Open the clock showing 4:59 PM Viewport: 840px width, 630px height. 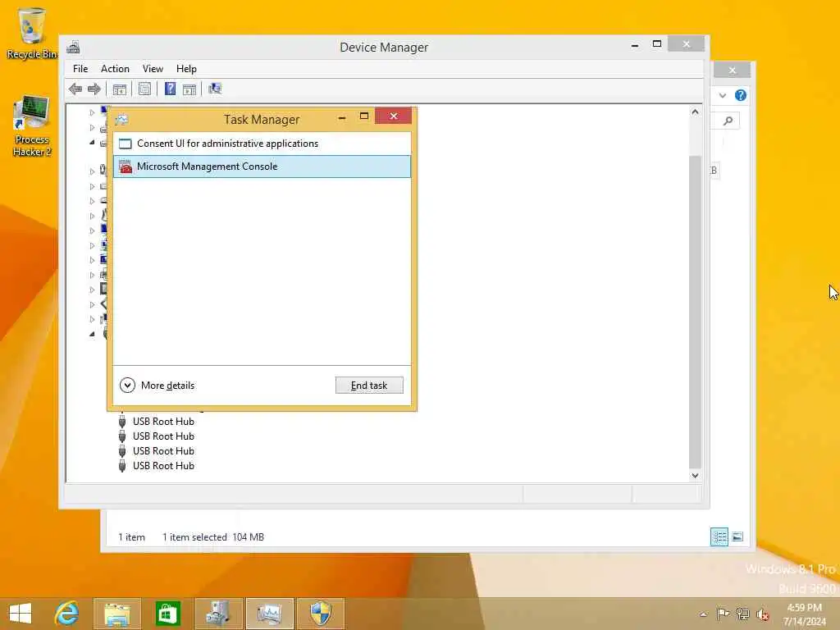[x=804, y=614]
